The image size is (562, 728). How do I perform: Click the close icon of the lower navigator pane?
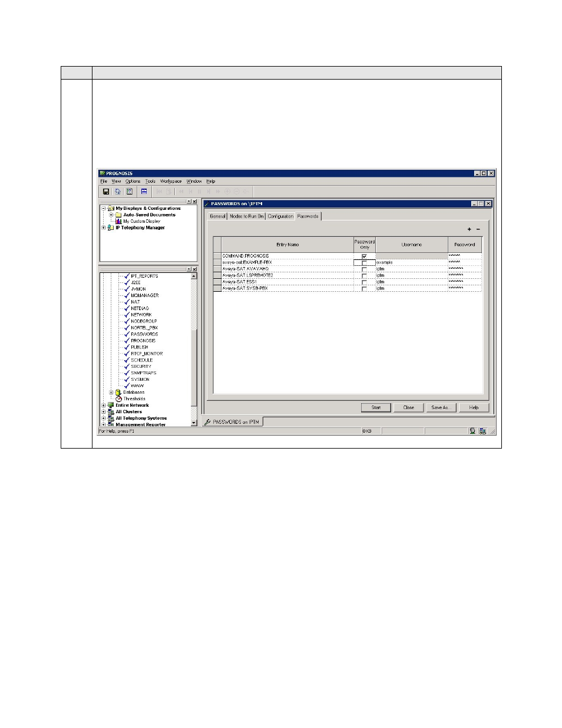tap(194, 269)
